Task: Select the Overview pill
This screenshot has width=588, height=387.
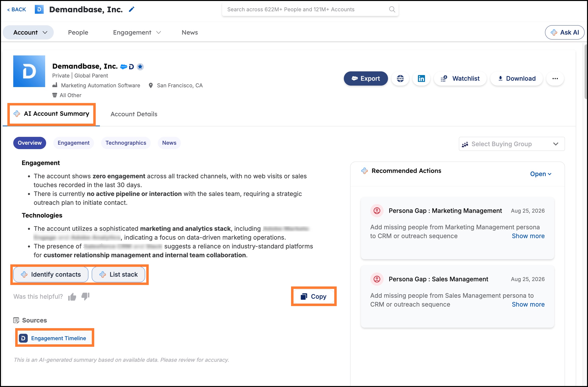Action: tap(30, 143)
